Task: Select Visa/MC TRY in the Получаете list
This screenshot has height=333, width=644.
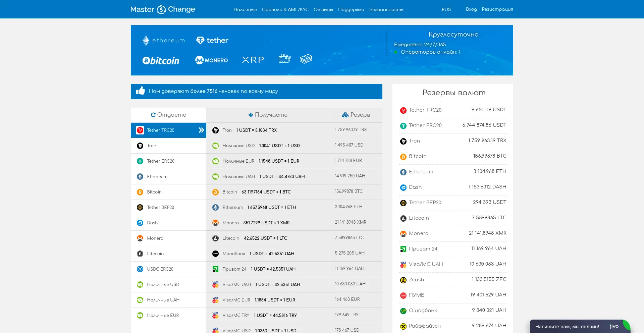Action: [x=268, y=315]
